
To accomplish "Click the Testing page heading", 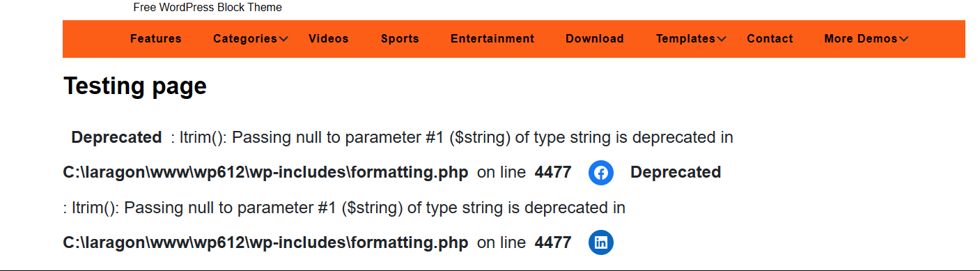I will coord(135,86).
